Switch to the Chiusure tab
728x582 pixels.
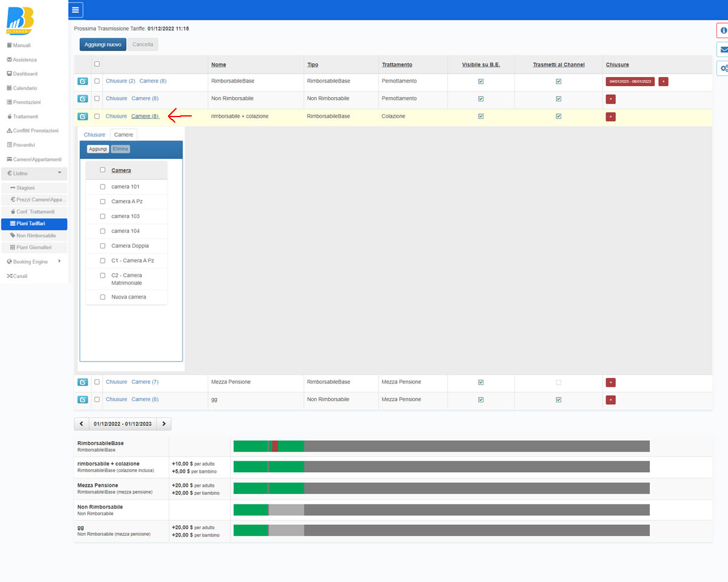click(94, 135)
